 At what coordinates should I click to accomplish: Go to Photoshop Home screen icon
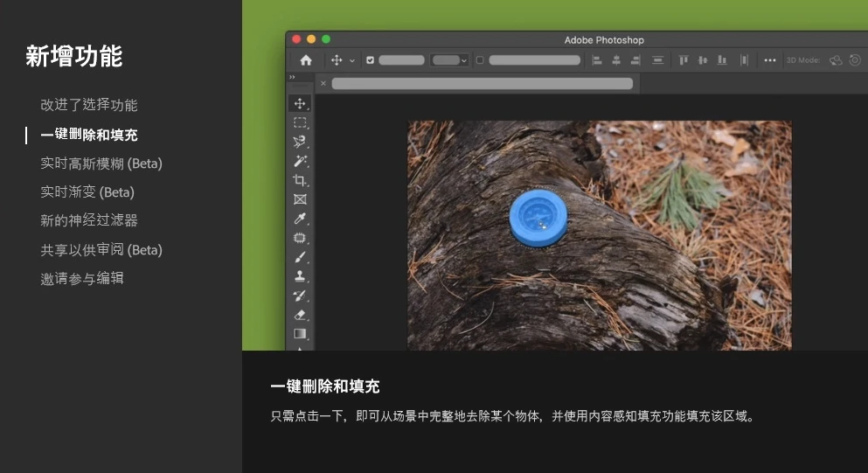tap(306, 59)
